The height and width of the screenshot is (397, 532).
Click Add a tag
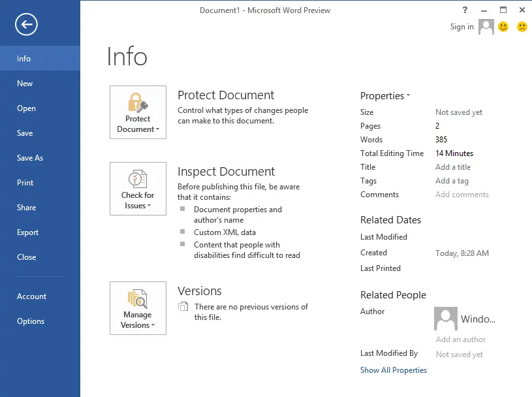pyautogui.click(x=451, y=180)
